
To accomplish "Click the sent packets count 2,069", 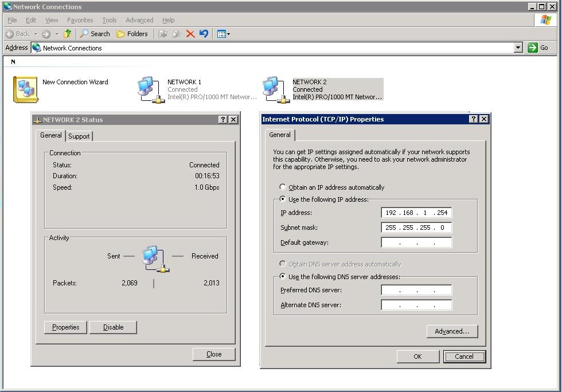I will 130,283.
